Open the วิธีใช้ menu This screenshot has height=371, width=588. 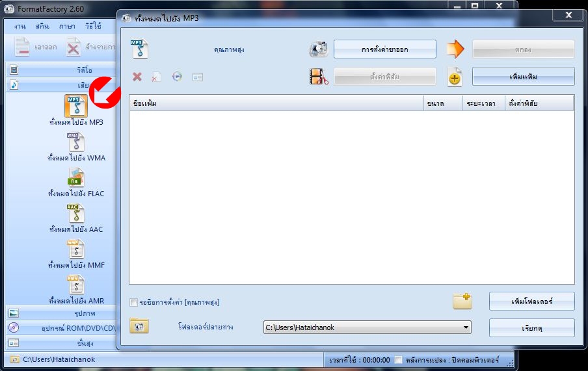(x=93, y=26)
